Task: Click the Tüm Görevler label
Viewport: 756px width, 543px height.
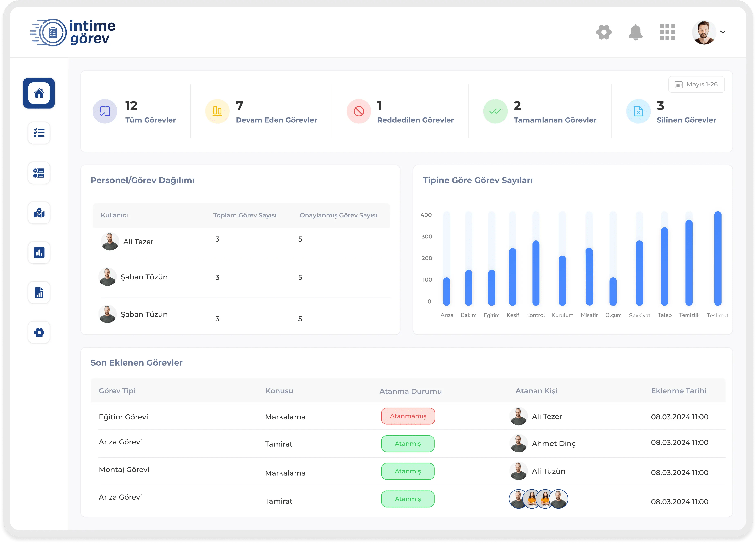Action: [x=150, y=120]
